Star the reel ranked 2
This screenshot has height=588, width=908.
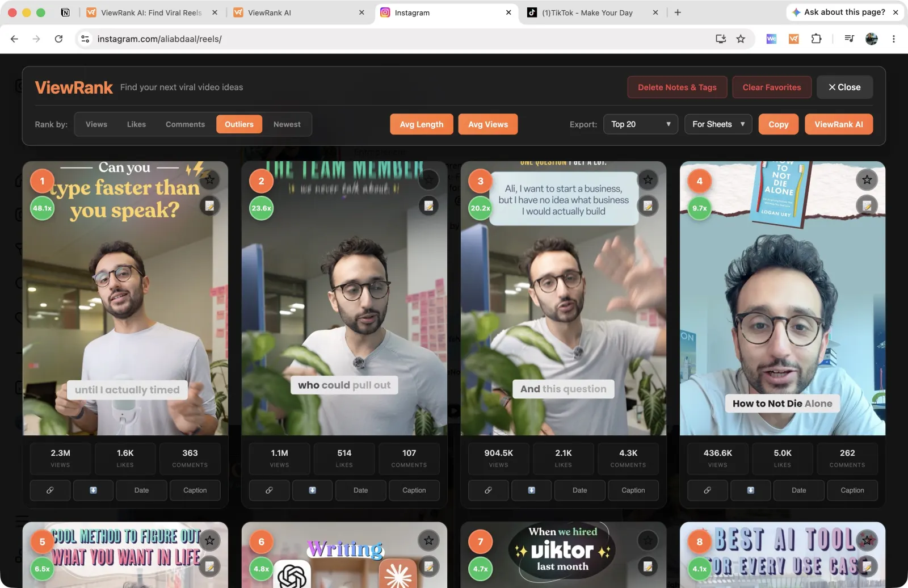click(x=429, y=180)
